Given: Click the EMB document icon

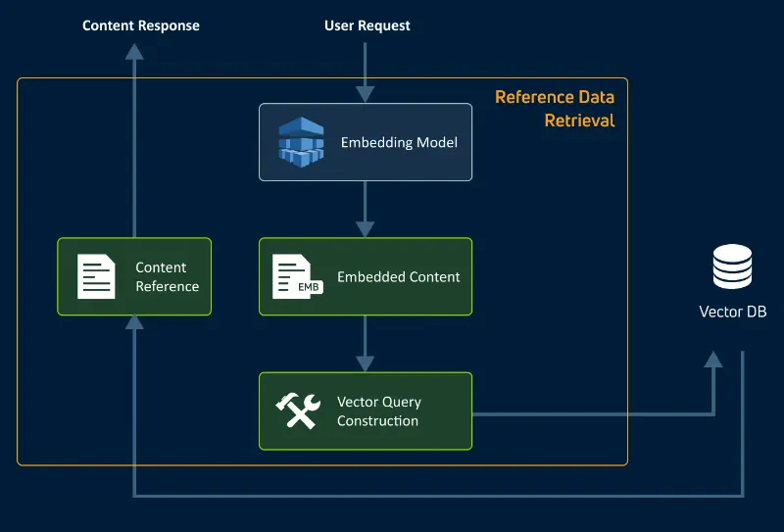Looking at the screenshot, I should [298, 276].
